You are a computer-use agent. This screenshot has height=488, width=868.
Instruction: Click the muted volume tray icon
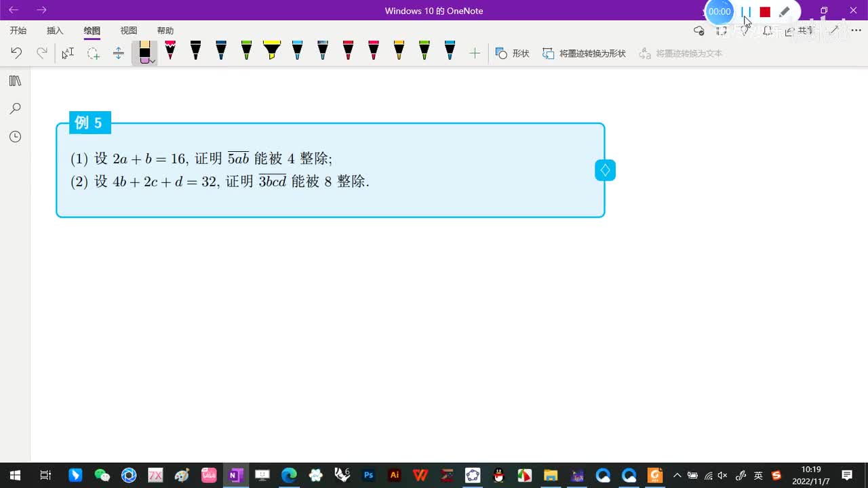(723, 475)
